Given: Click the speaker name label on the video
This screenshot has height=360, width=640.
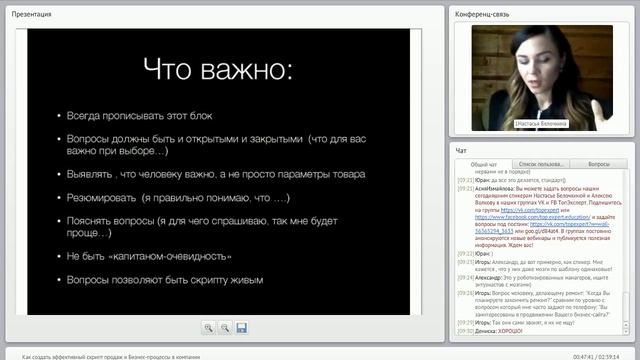Looking at the screenshot, I should click(x=541, y=124).
